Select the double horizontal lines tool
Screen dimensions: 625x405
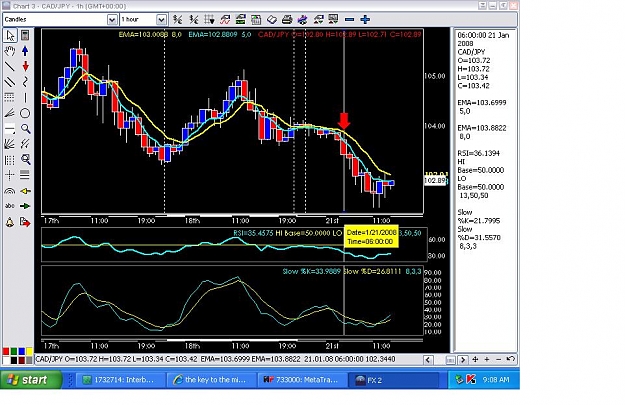[25, 175]
